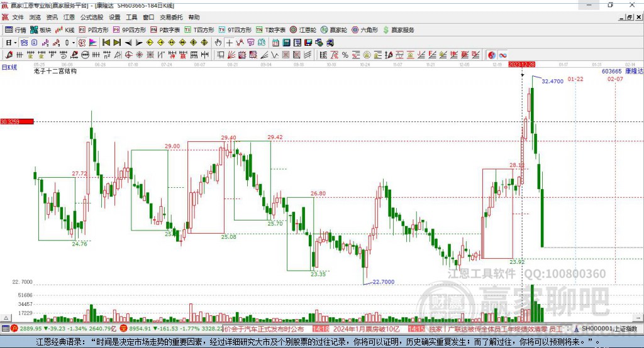Image resolution: width=644 pixels, height=348 pixels.
Task: Open the 窗口 menu
Action: 148,17
